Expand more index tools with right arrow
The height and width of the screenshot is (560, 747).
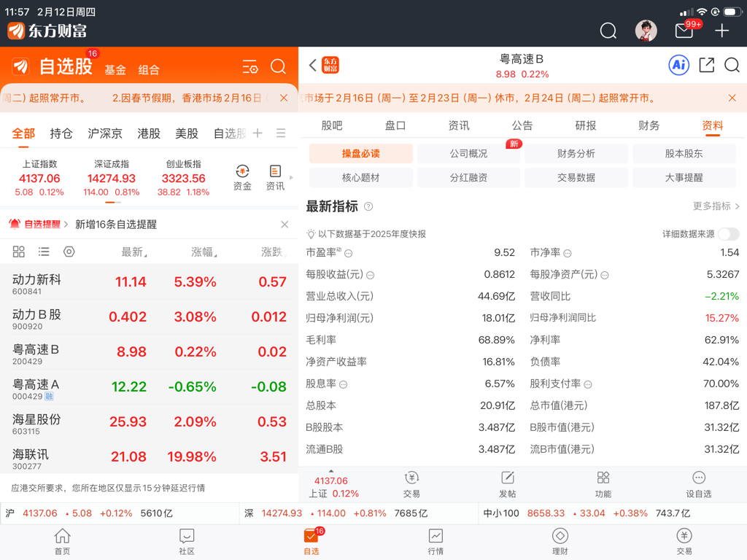point(291,178)
